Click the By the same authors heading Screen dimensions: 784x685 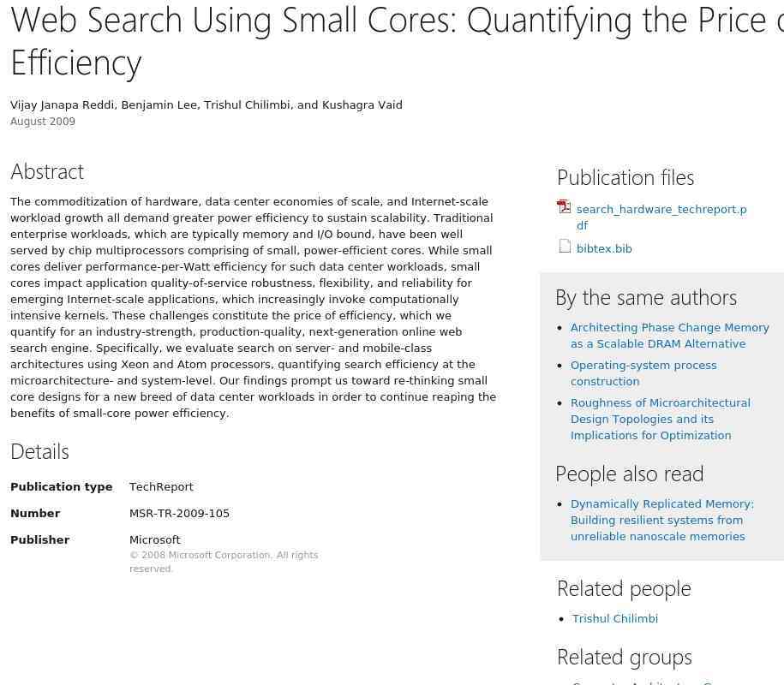click(646, 298)
